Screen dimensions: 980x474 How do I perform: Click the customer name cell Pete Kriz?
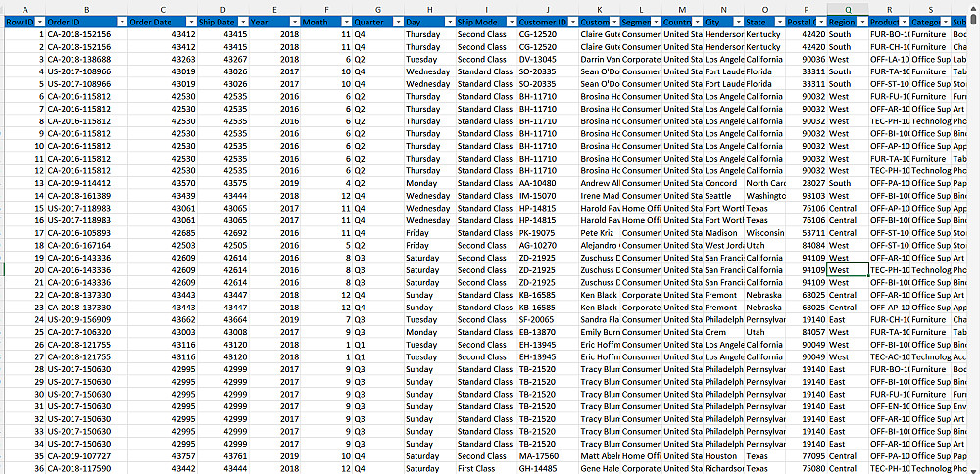(x=600, y=233)
